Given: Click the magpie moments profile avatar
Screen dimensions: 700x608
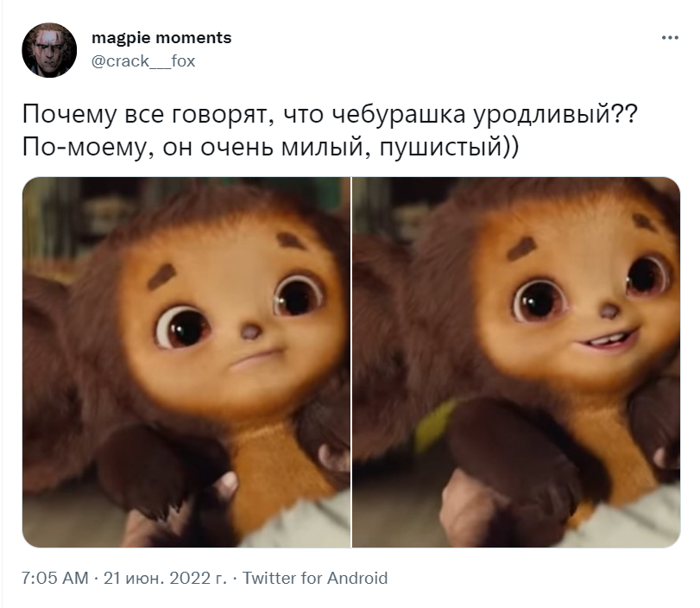Looking at the screenshot, I should point(49,50).
